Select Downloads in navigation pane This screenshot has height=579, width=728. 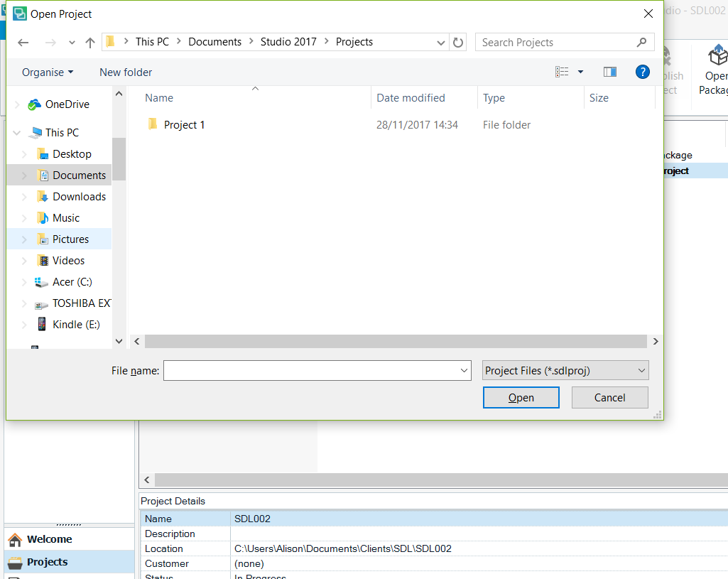[79, 197]
